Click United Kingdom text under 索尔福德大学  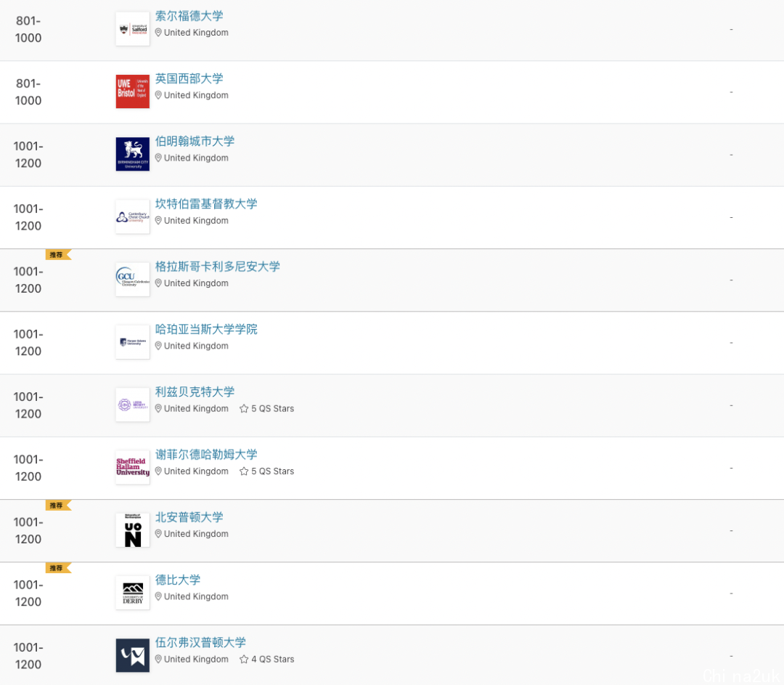[196, 33]
